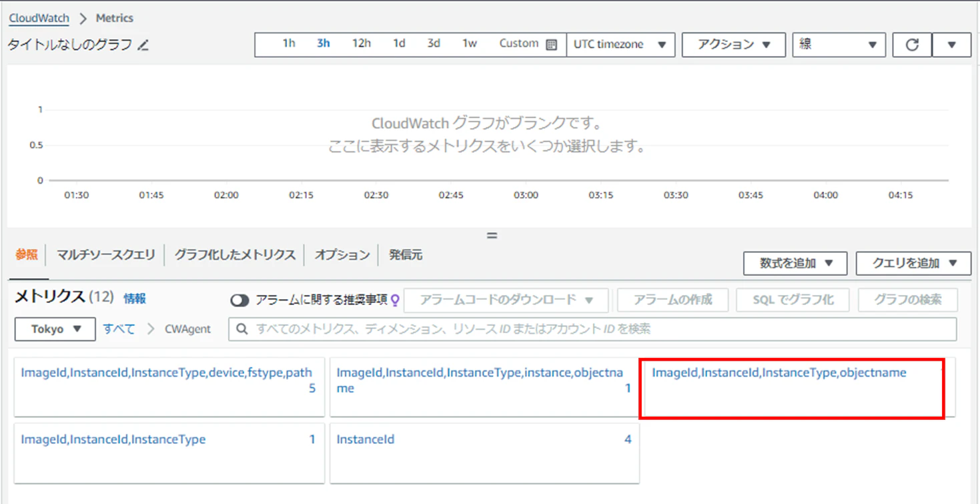This screenshot has width=980, height=504.
Task: Open the UTC timezone dropdown
Action: [620, 45]
